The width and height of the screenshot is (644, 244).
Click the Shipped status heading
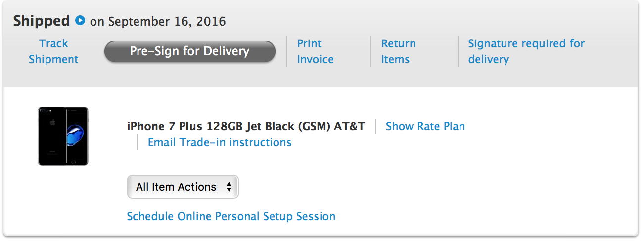pyautogui.click(x=42, y=21)
